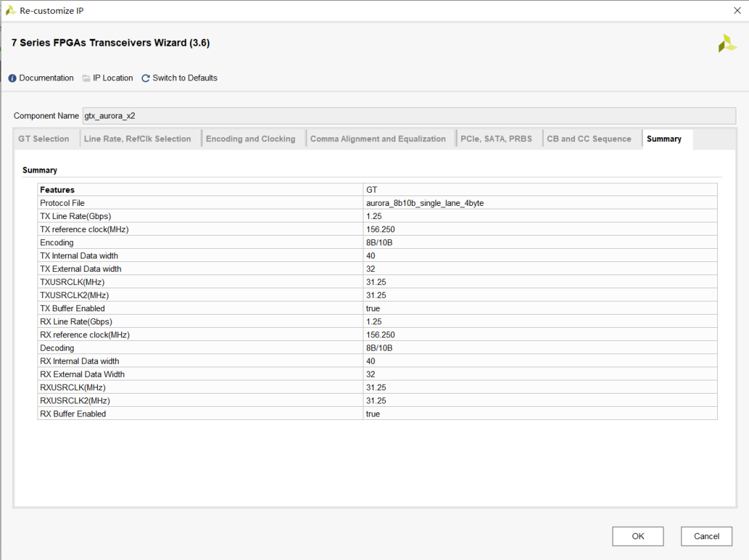Switch to the Encoding and Clocking tab
Viewport: 749px width, 560px height.
[x=251, y=138]
